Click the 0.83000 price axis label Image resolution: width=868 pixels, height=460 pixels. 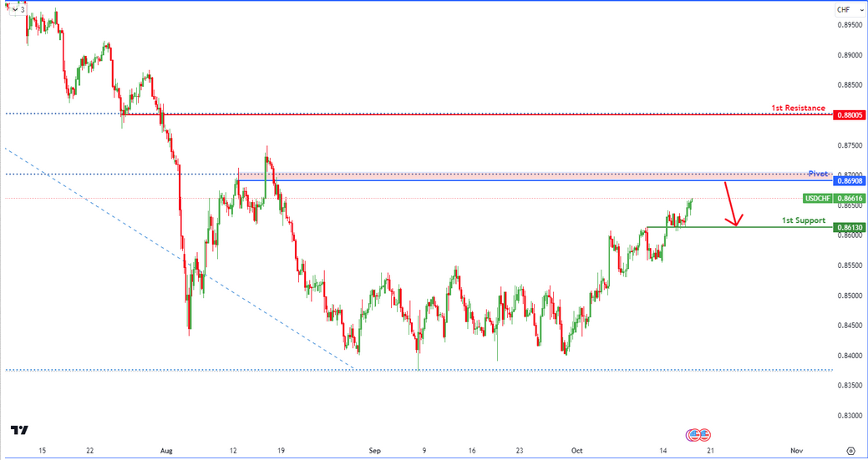point(850,415)
